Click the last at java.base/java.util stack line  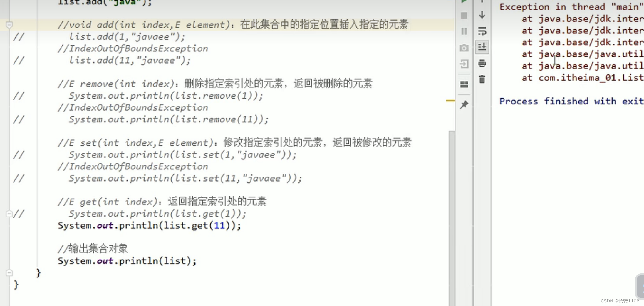(583, 66)
